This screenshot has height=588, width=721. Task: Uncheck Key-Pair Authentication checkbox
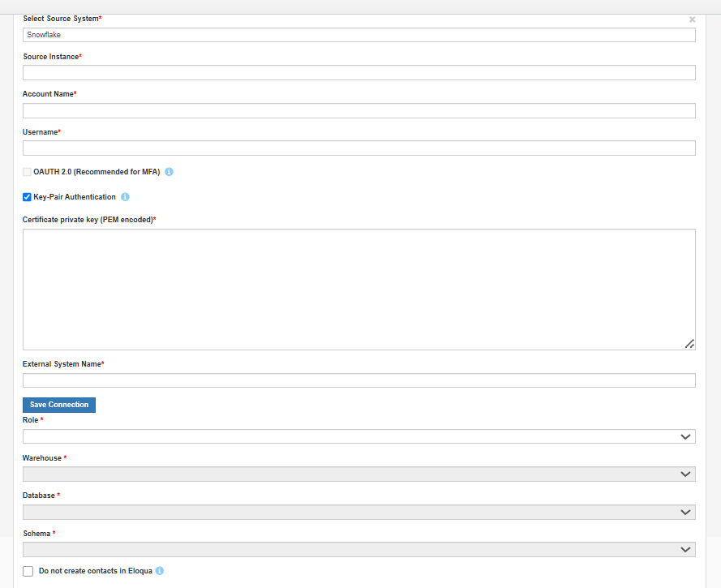click(27, 197)
